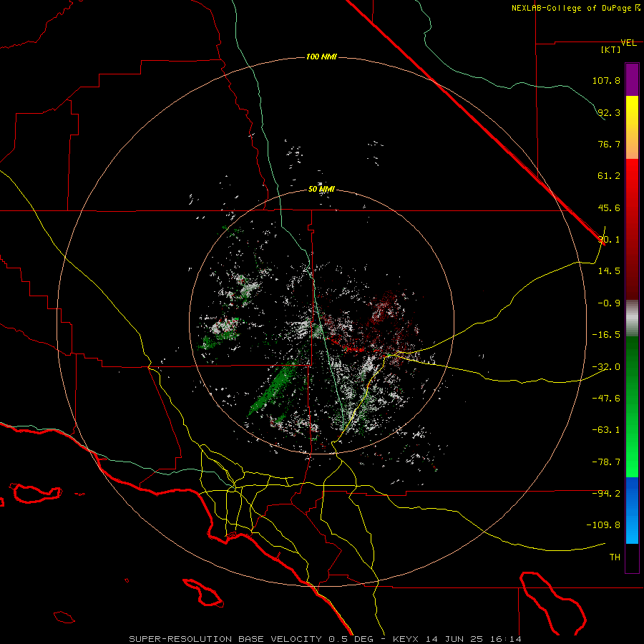Screen dimensions: 644x644
Task: Click the -0.9 velocity scale value
Action: click(x=609, y=303)
